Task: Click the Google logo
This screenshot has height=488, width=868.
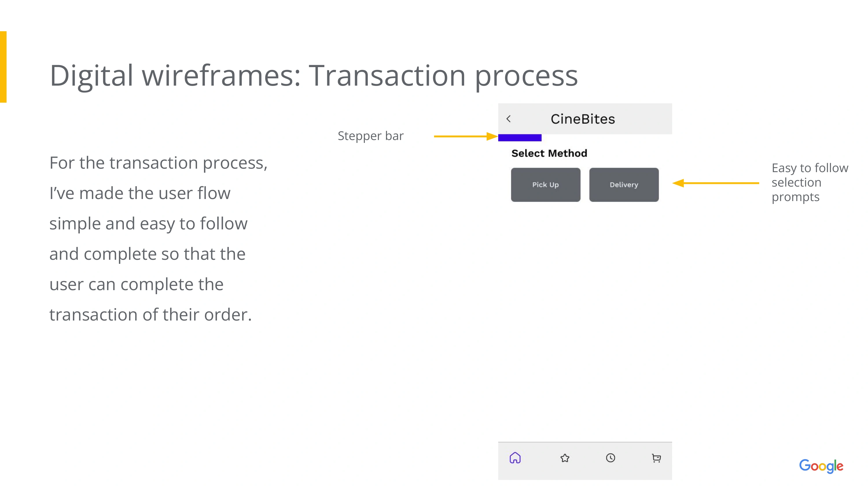Action: point(821,466)
